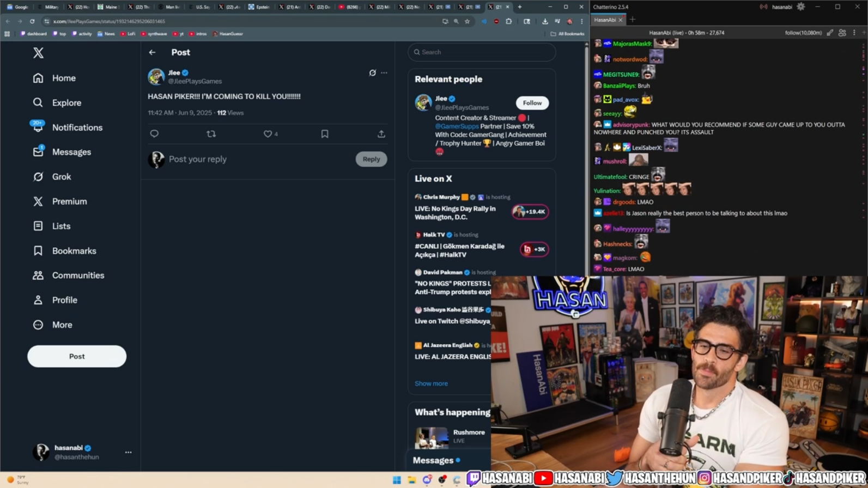The height and width of the screenshot is (488, 868).
Task: Open the Rushmore live thumbnail
Action: (x=432, y=437)
